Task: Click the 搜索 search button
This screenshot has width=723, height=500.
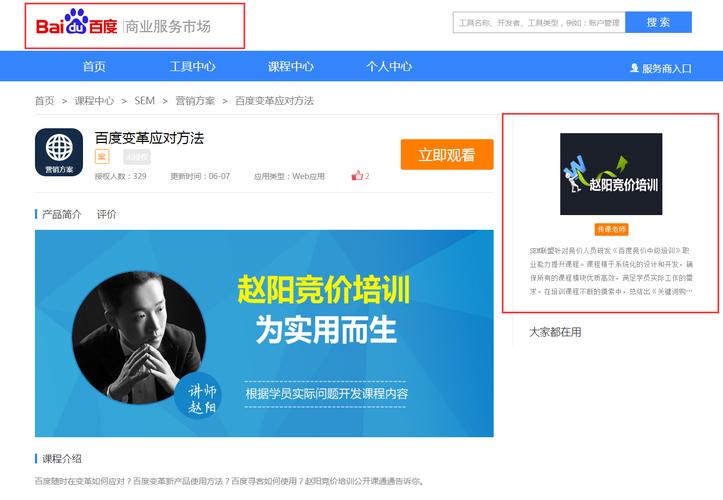Action: pyautogui.click(x=658, y=22)
